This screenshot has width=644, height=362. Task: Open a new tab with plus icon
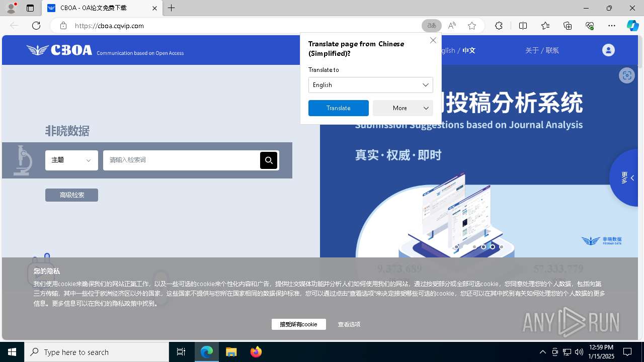click(x=172, y=8)
